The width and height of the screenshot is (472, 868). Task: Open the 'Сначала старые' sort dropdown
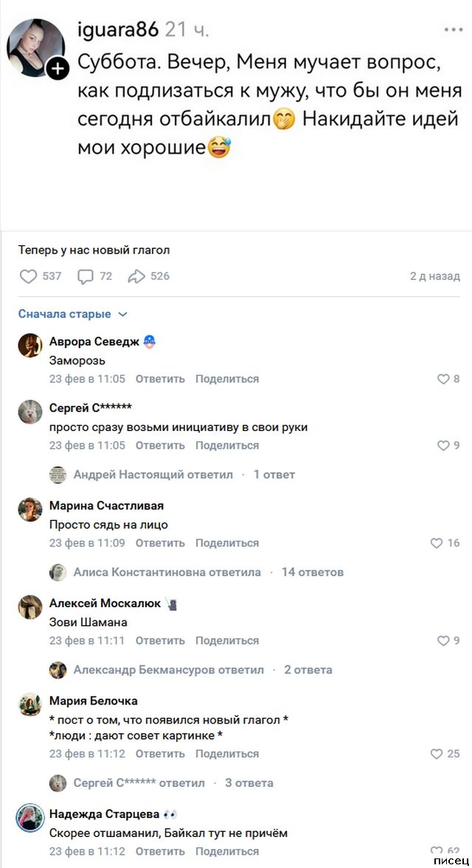tap(72, 314)
